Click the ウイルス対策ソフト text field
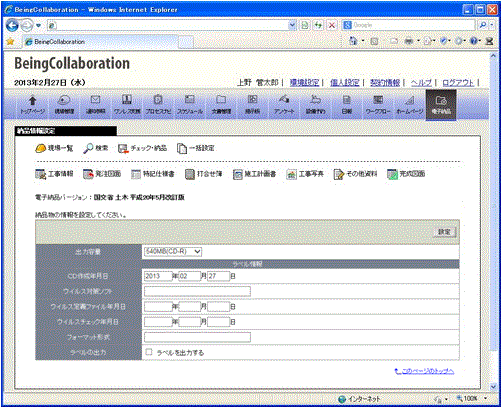Image resolution: width=502 pixels, height=408 pixels. pyautogui.click(x=197, y=291)
